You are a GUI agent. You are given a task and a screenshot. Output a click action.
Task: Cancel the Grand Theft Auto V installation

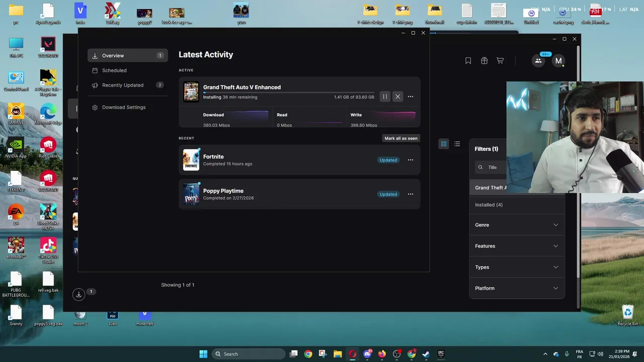pyautogui.click(x=397, y=97)
